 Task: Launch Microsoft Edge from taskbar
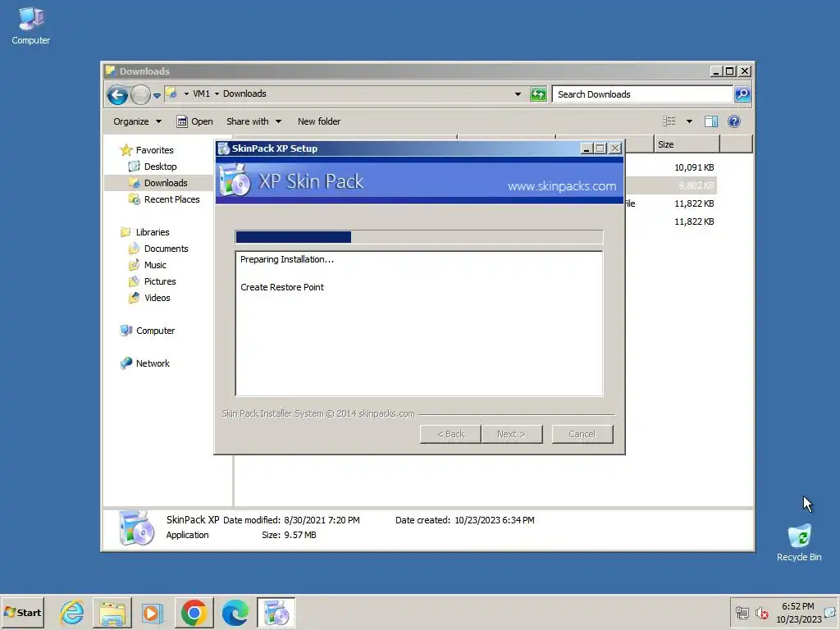[x=235, y=612]
